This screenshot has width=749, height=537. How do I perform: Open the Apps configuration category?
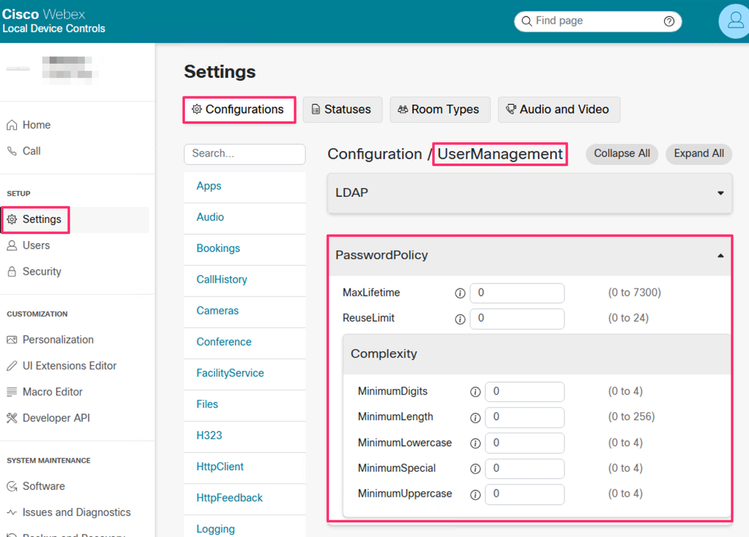pos(245,186)
